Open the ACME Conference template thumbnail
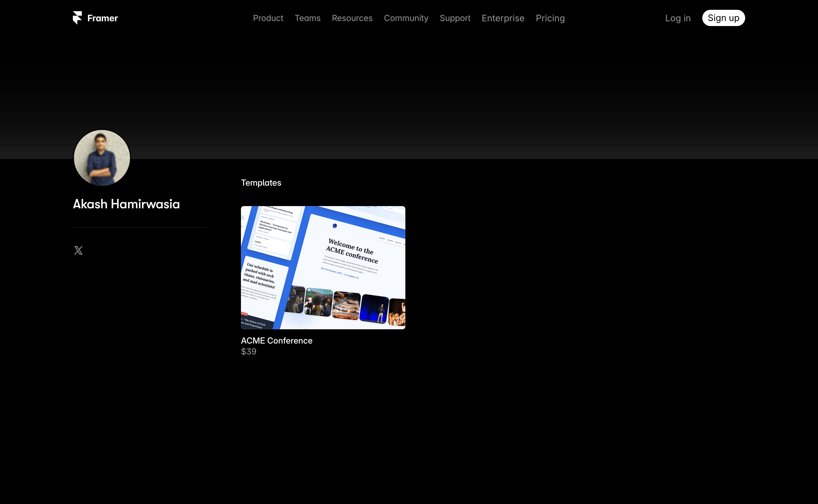Screen dimensions: 818x504 pos(323,268)
